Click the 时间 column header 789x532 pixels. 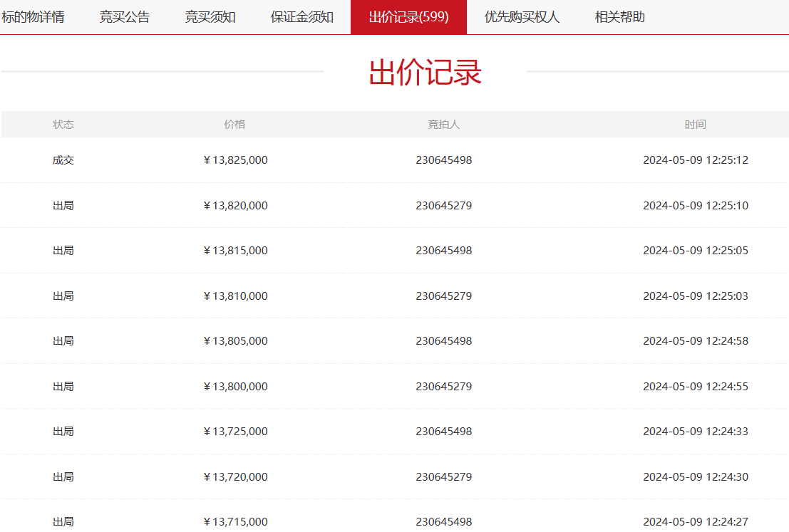pos(696,124)
